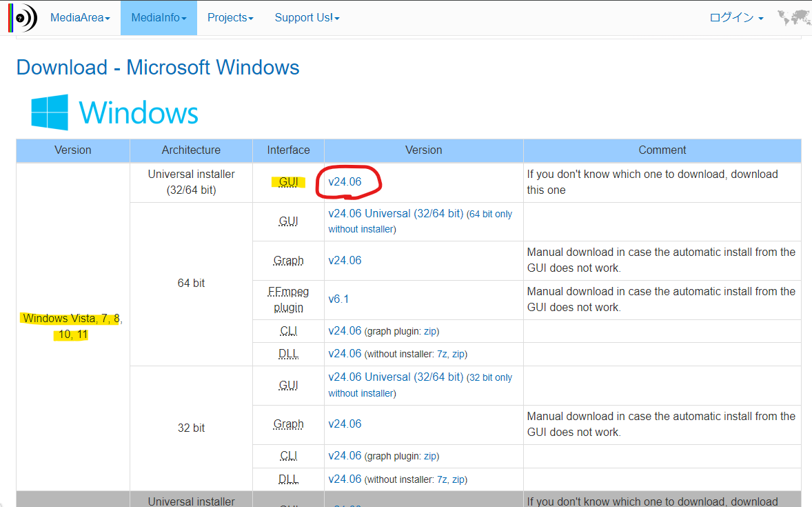Download 64 bit DLL v24.06
This screenshot has width=812, height=507.
pos(345,354)
